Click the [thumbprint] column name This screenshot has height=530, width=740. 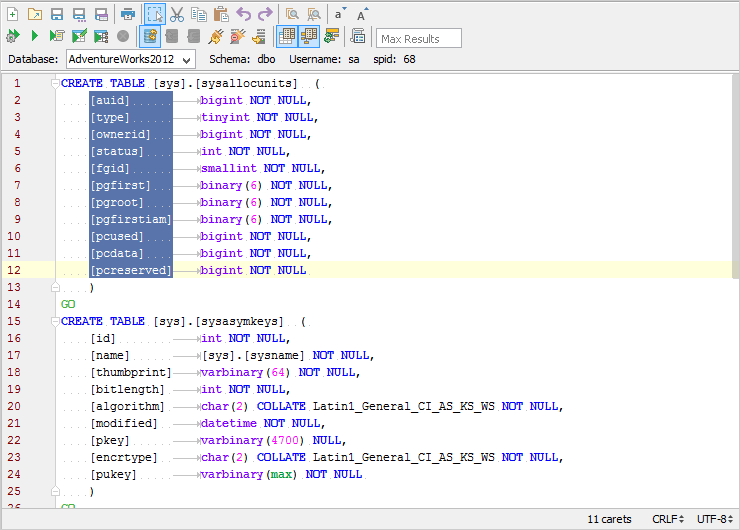click(x=131, y=372)
